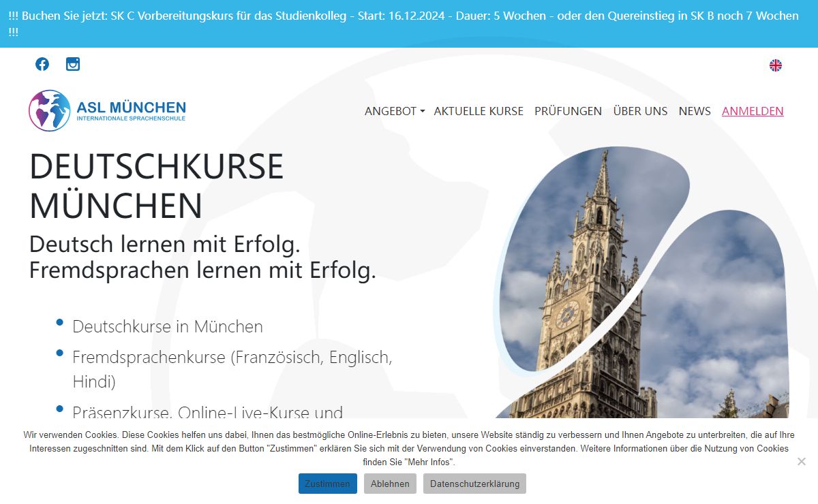818x504 pixels.
Task: Go to PRÜFUNGEN page
Action: [568, 111]
